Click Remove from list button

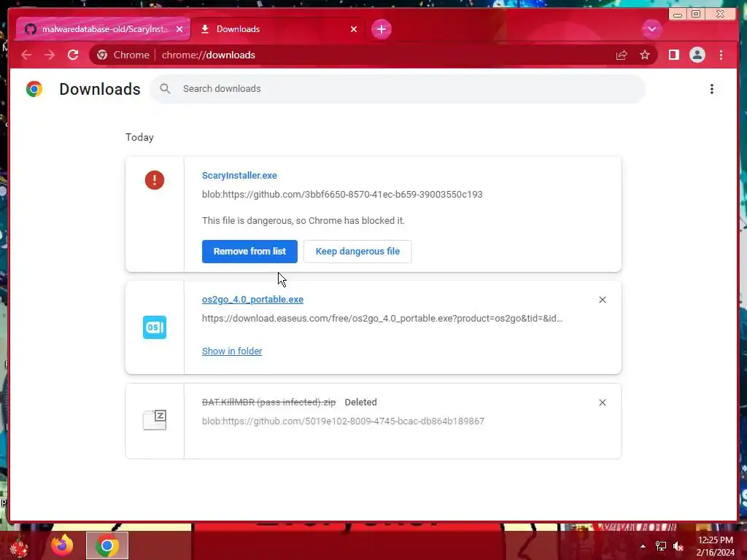[x=249, y=252]
